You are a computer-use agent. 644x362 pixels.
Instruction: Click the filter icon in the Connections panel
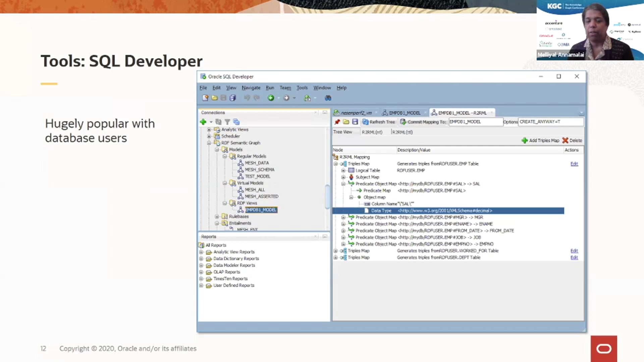coord(227,122)
